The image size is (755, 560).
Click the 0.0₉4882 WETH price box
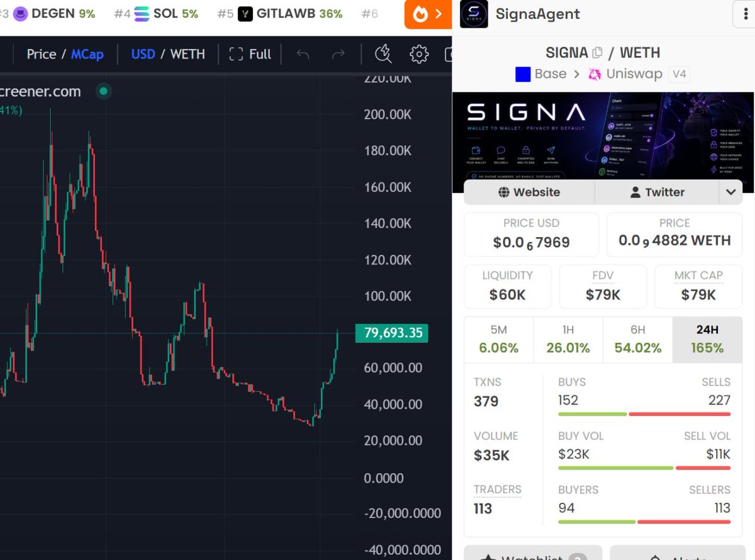coord(674,234)
